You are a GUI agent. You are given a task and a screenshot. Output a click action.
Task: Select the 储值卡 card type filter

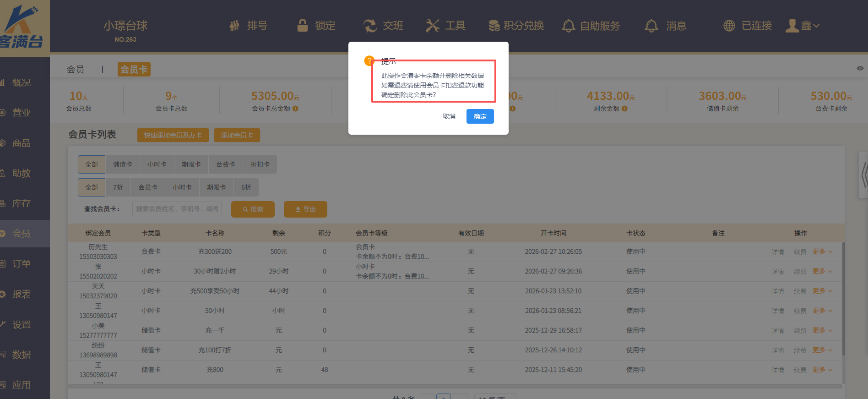click(122, 164)
